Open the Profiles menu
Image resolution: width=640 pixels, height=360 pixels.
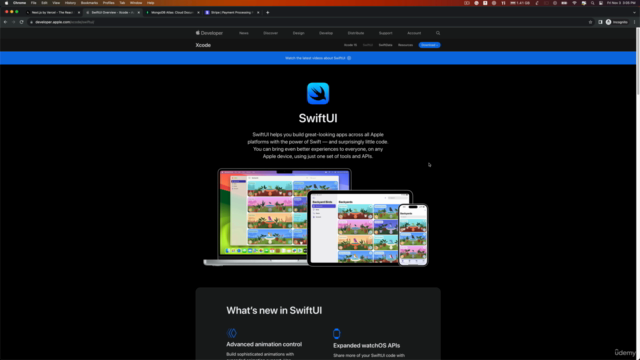pos(108,3)
